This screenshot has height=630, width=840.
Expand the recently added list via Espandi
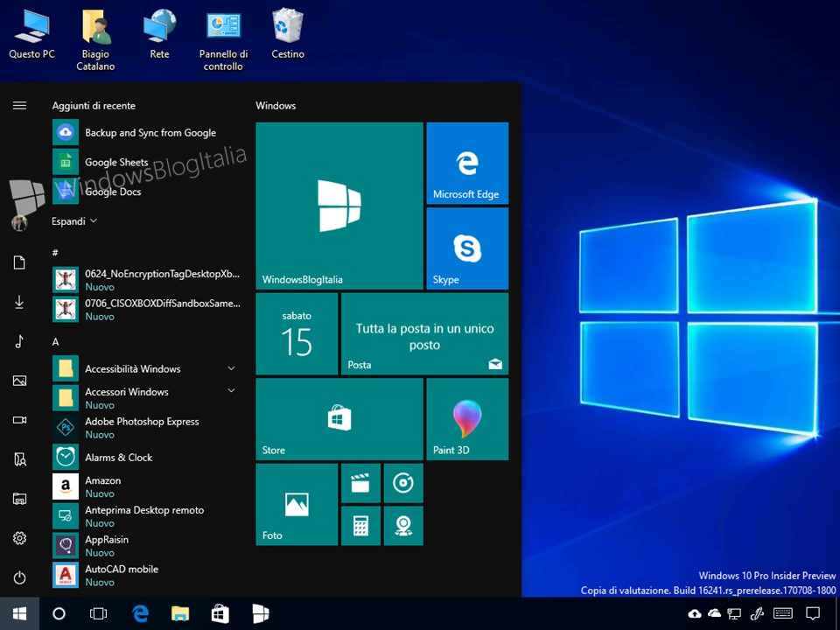pyautogui.click(x=73, y=221)
